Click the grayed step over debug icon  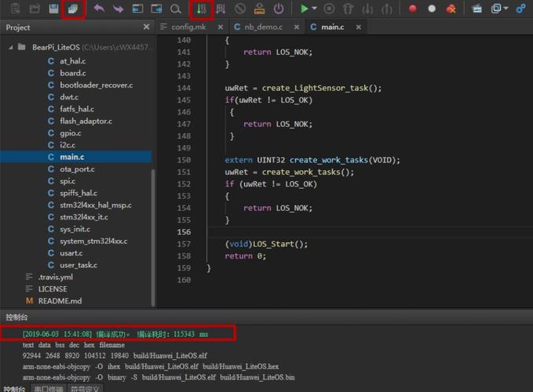(348, 9)
